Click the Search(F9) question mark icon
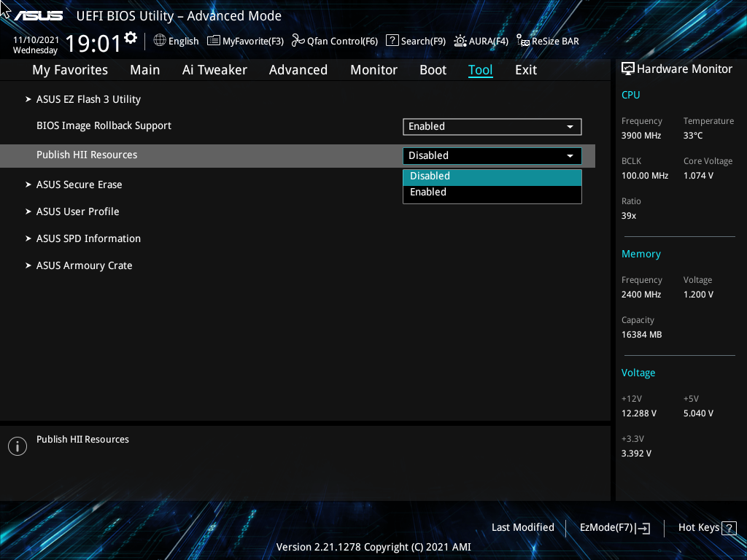Screen dimensions: 747x560 pyautogui.click(x=392, y=41)
